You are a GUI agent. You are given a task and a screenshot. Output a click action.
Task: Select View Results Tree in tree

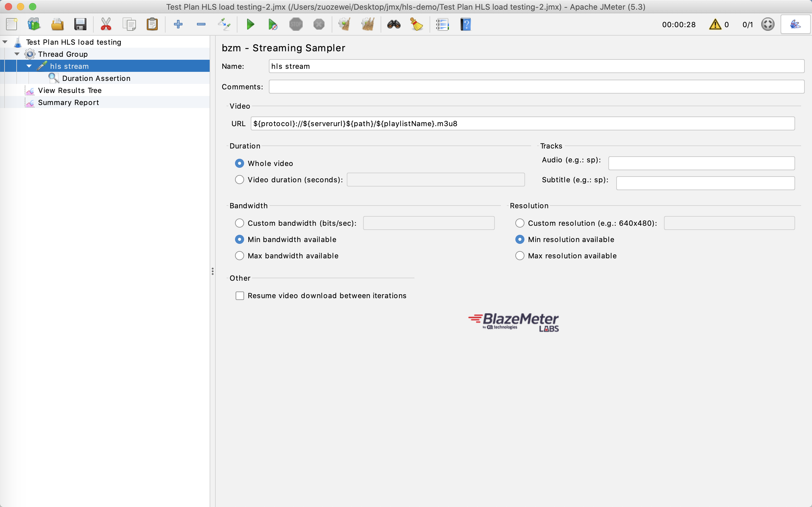point(69,91)
